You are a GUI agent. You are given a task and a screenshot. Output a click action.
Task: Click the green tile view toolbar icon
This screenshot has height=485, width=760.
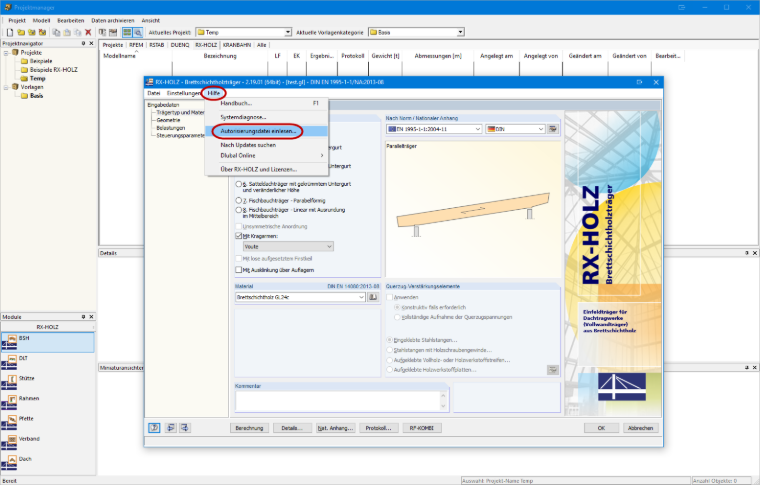(x=127, y=32)
